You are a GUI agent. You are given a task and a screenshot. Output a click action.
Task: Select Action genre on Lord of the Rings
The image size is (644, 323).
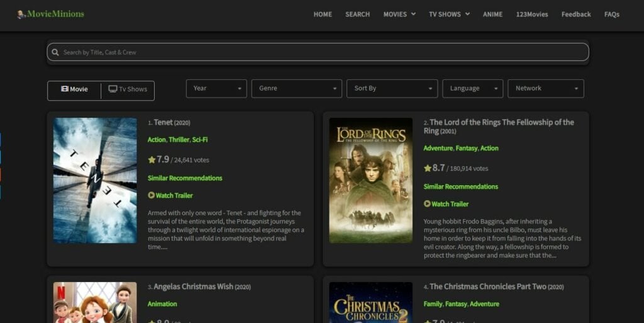point(489,149)
